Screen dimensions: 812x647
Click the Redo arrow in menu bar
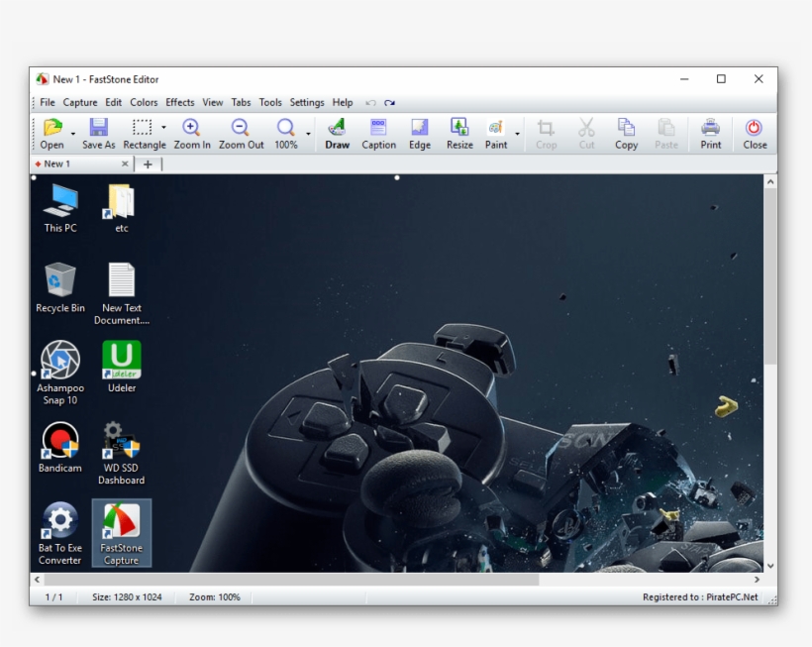pyautogui.click(x=389, y=103)
